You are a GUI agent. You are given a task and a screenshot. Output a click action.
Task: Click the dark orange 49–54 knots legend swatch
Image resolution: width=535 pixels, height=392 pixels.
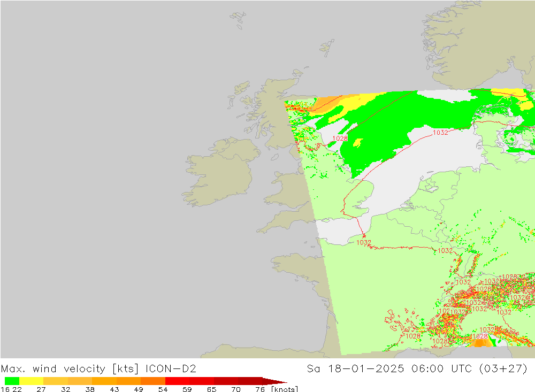click(153, 381)
